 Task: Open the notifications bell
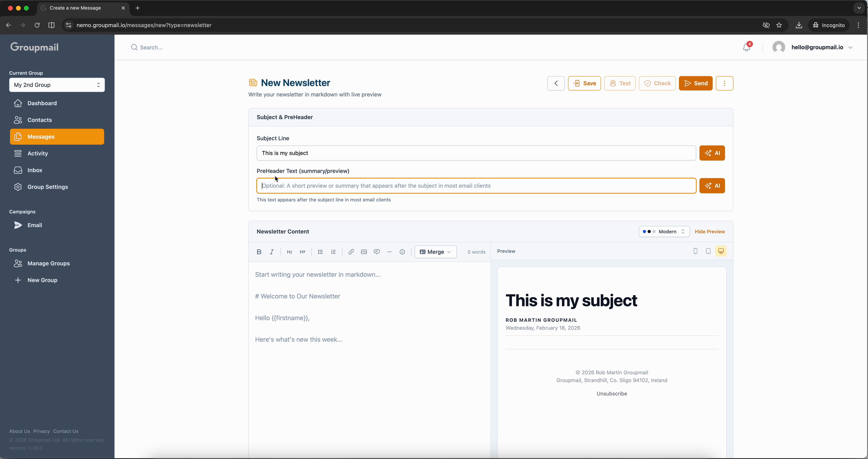746,47
